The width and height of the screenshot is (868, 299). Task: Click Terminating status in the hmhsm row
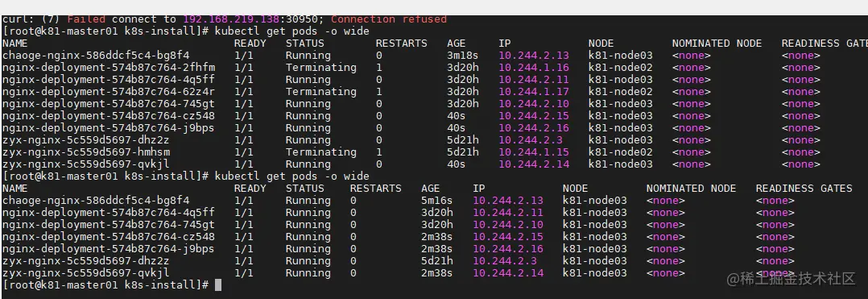[x=321, y=152]
